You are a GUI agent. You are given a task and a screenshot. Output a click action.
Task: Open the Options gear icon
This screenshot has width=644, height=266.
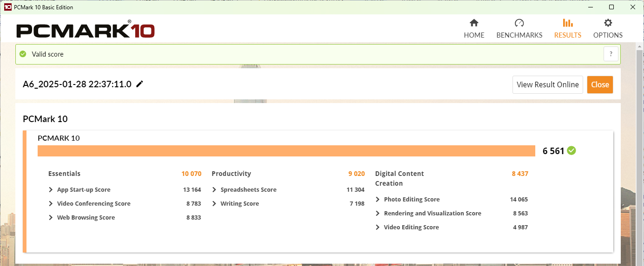point(608,23)
